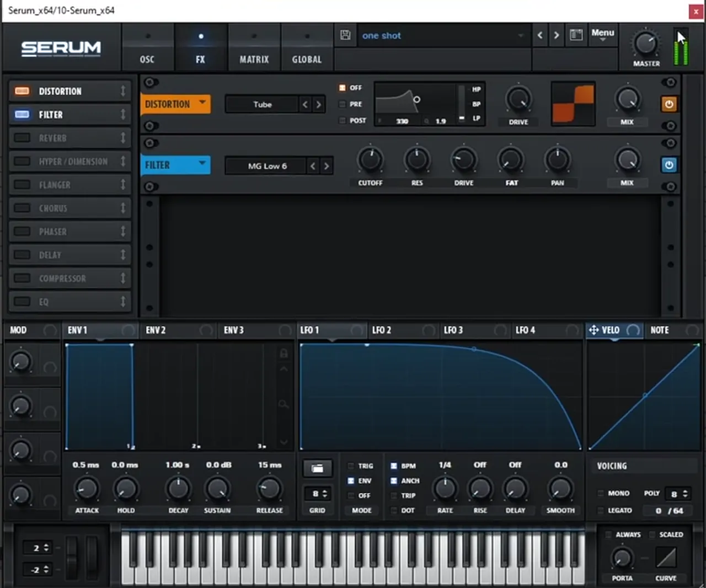
Task: Select previous filter type arrow
Action: [x=313, y=165]
